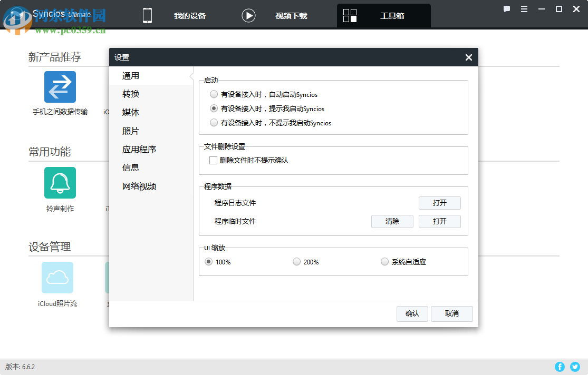This screenshot has height=375, width=588.
Task: Open the iCloud照片流 cloud icon
Action: click(x=57, y=277)
